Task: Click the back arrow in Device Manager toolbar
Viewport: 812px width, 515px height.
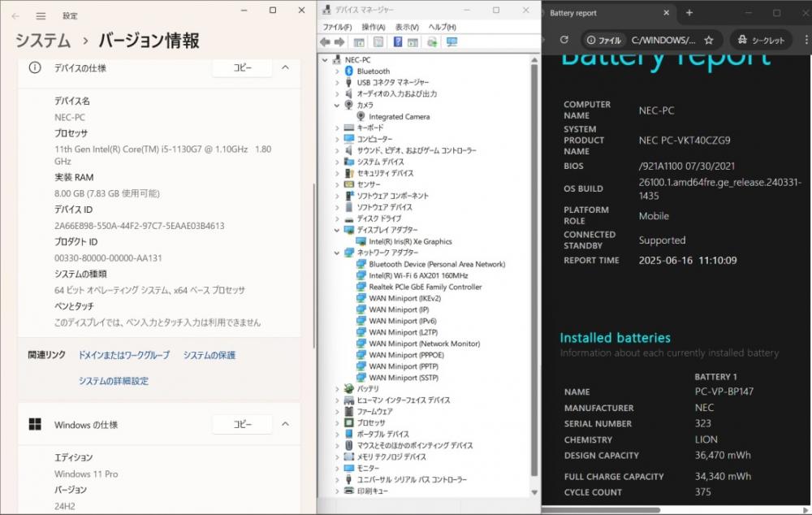Action: (326, 42)
